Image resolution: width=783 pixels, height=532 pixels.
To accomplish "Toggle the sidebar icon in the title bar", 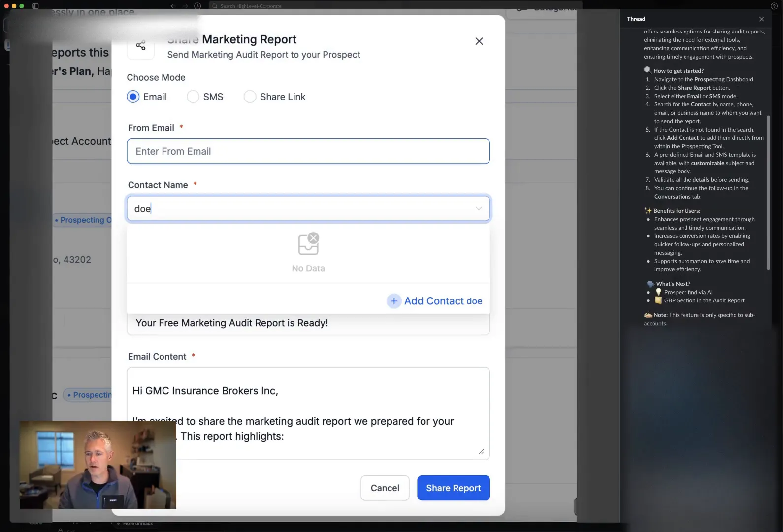I will tap(35, 6).
